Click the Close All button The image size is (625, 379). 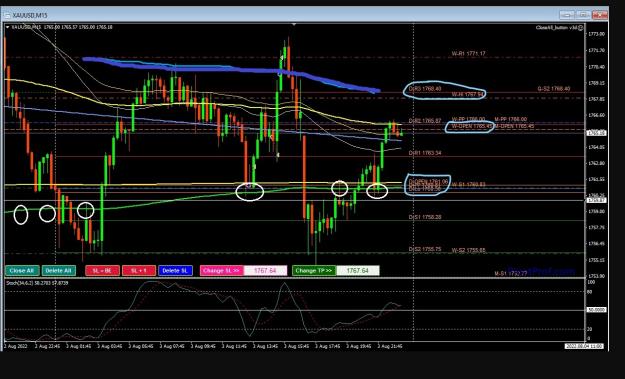coord(22,271)
